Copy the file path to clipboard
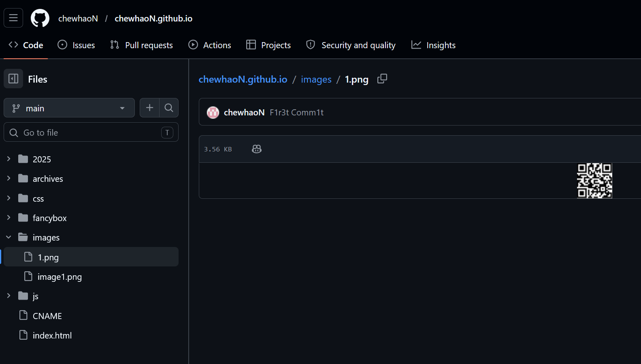This screenshot has width=641, height=364. [x=382, y=79]
